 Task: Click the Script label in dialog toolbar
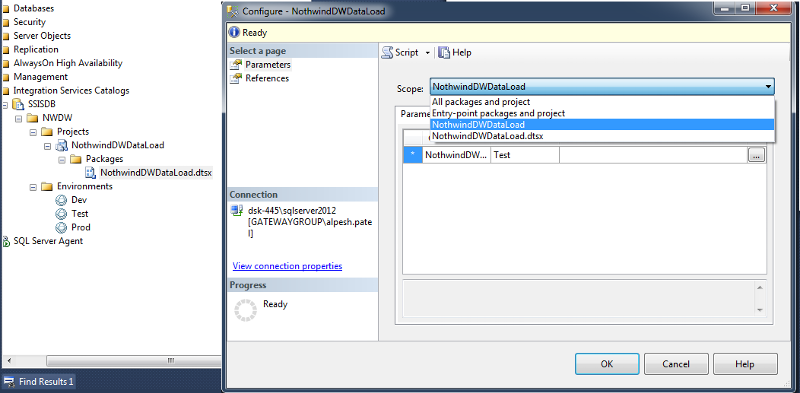[407, 53]
